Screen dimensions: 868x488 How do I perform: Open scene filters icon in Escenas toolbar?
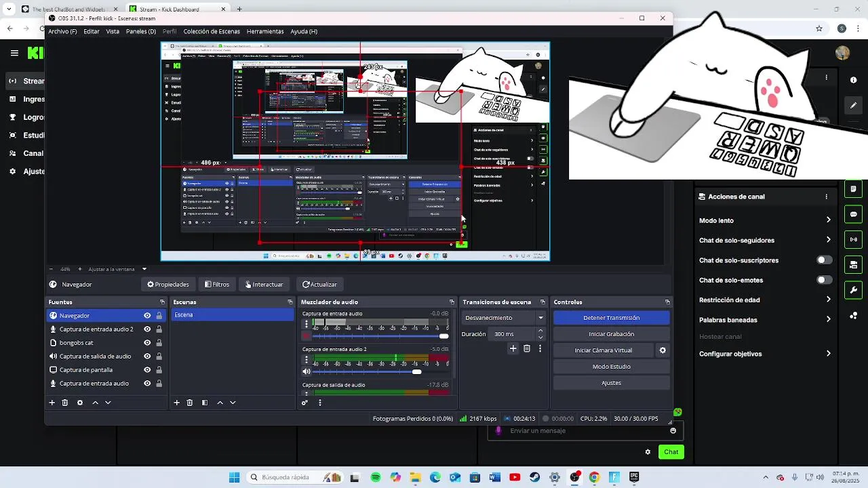click(x=205, y=403)
